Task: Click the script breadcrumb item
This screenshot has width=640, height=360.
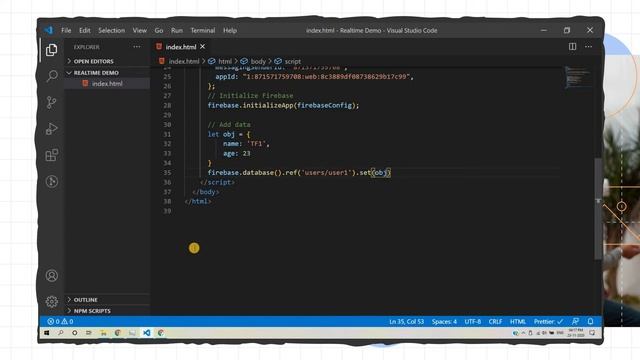Action: point(293,61)
